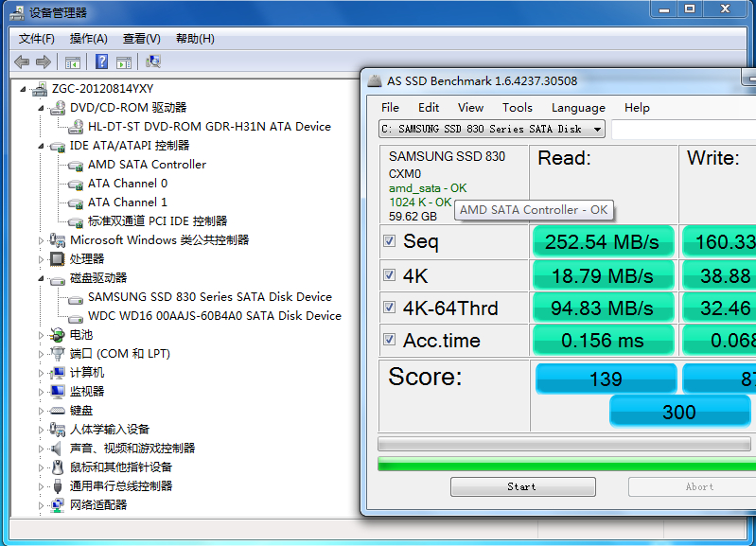Click the read score 139 box

click(x=607, y=379)
